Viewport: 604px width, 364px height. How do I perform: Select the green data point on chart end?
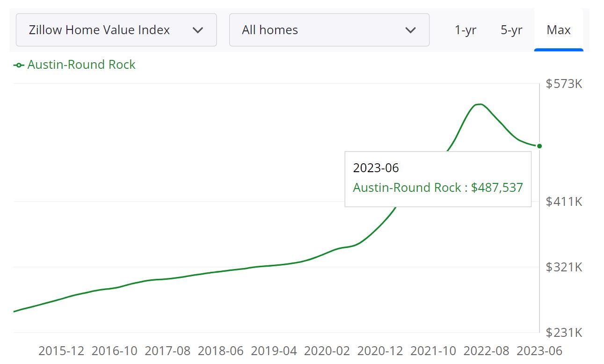[539, 146]
